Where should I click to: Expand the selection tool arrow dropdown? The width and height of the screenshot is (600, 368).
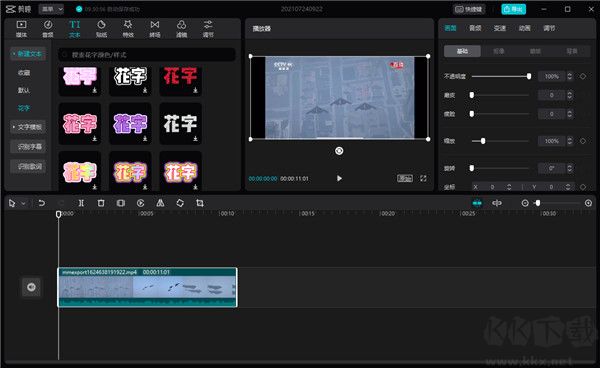tap(23, 203)
